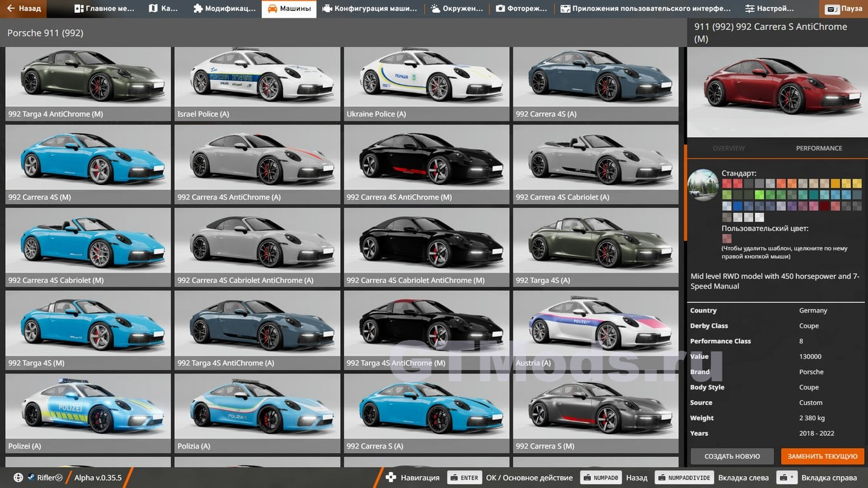Click the asterisk key hint icon

(787, 478)
